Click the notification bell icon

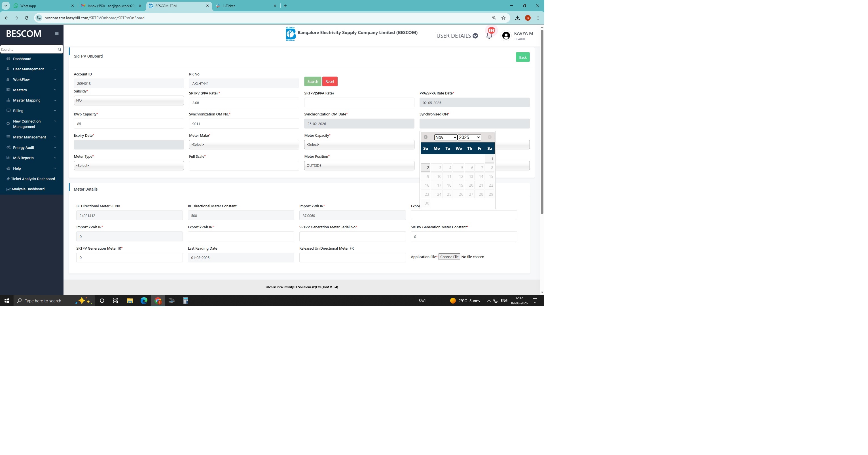pos(489,35)
